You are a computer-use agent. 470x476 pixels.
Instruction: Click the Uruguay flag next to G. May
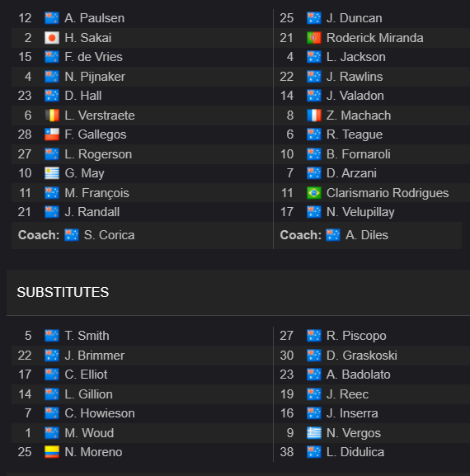pyautogui.click(x=52, y=173)
